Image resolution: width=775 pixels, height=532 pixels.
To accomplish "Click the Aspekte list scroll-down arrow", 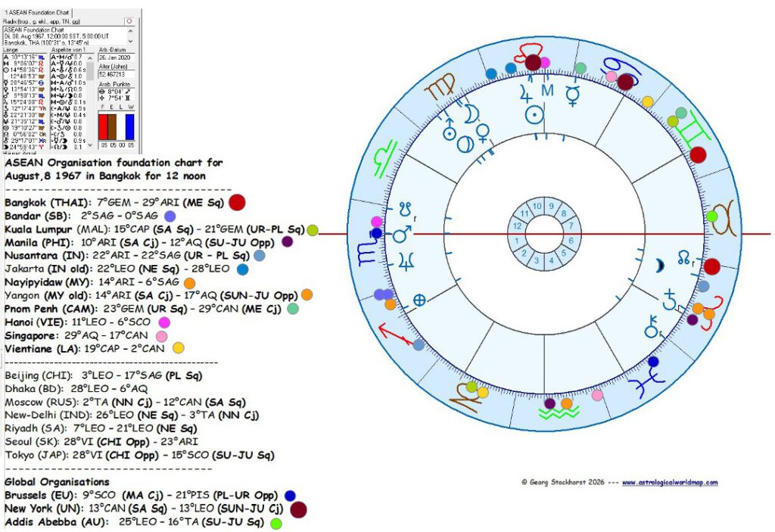I will point(90,145).
